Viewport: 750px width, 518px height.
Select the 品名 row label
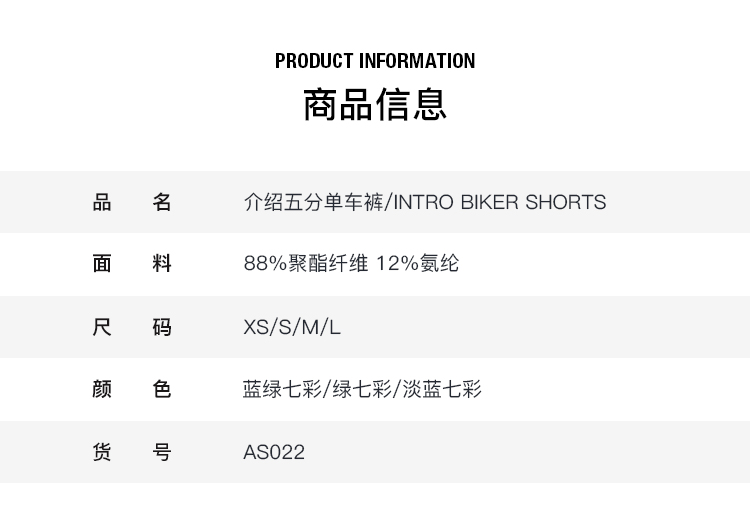click(132, 202)
